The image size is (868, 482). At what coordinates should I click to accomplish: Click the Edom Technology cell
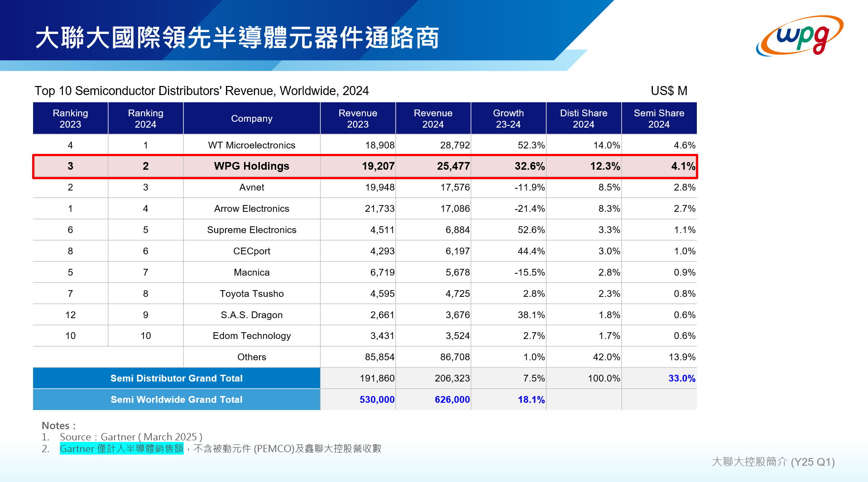click(x=252, y=336)
